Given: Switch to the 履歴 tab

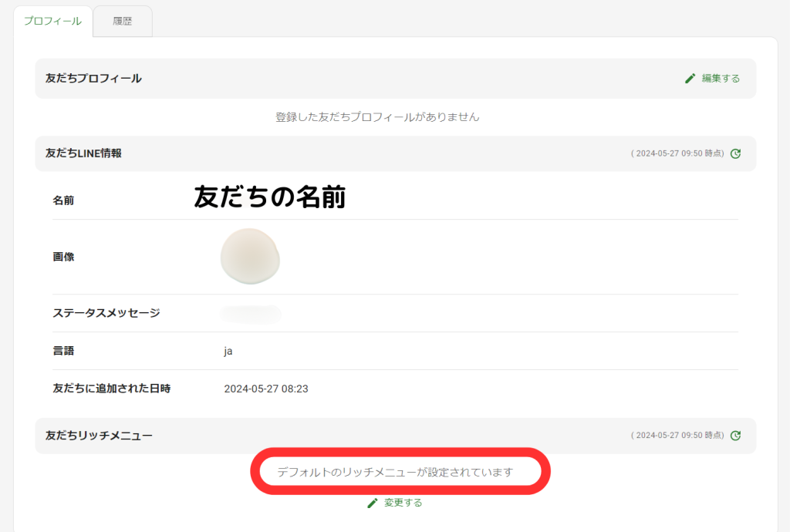Looking at the screenshot, I should 122,21.
